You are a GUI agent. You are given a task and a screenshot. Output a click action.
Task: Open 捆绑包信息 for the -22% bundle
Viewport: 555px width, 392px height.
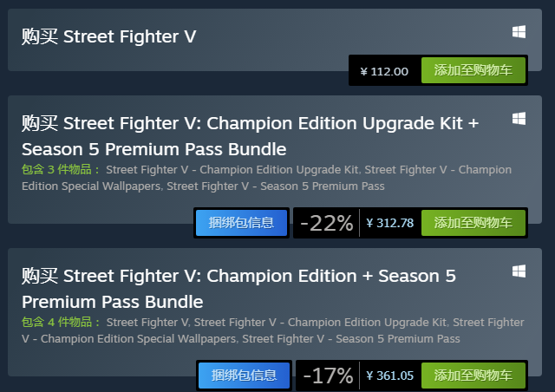[x=241, y=223]
